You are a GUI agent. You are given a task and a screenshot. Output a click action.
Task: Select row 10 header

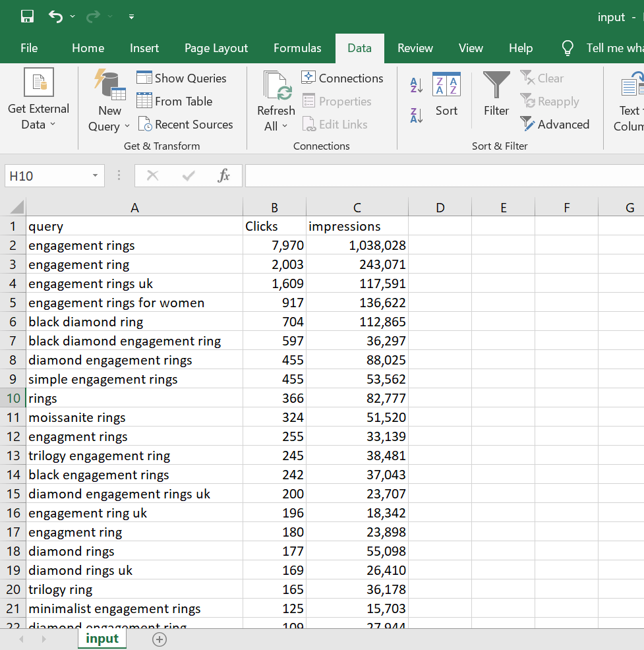coord(13,398)
